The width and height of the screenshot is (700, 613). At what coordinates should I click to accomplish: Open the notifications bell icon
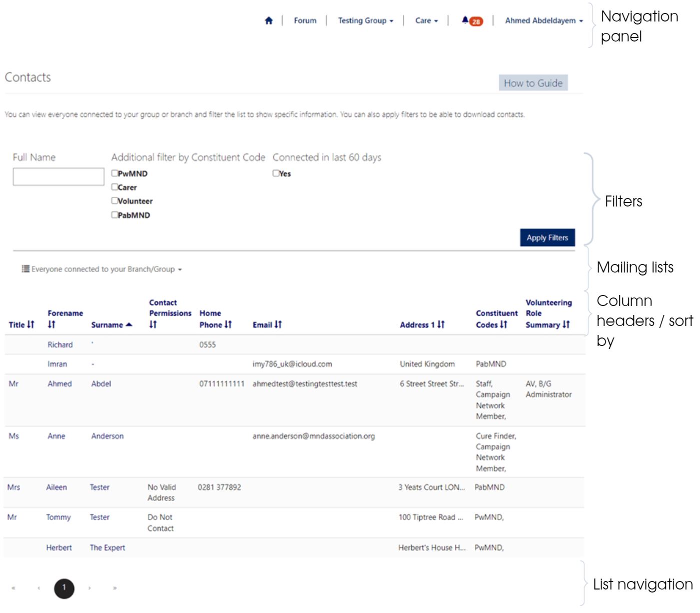pyautogui.click(x=465, y=20)
